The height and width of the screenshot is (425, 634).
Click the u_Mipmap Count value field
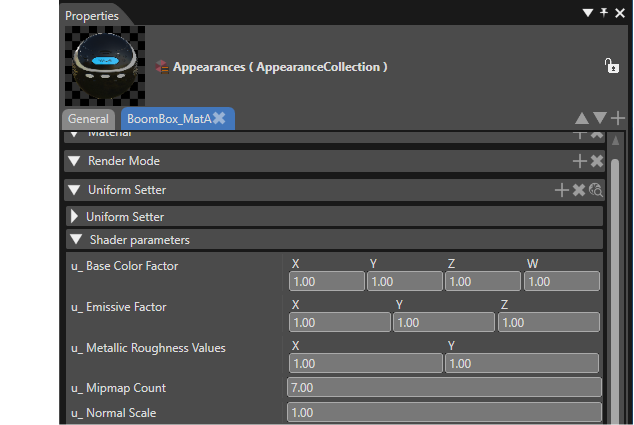[444, 387]
